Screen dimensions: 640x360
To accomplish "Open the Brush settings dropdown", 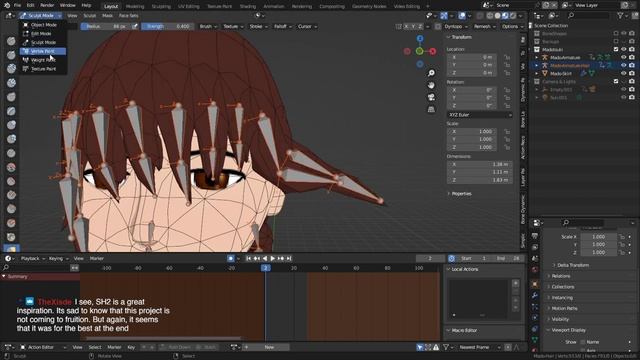I will [207, 26].
